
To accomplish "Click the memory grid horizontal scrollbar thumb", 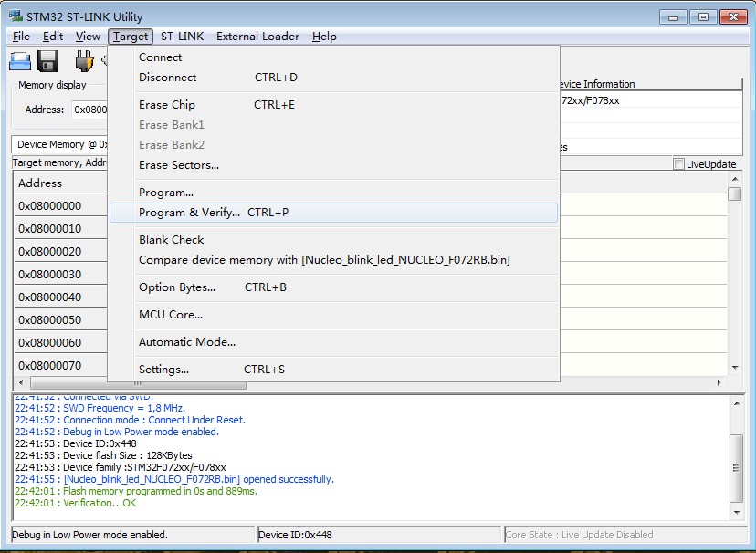I will click(138, 383).
